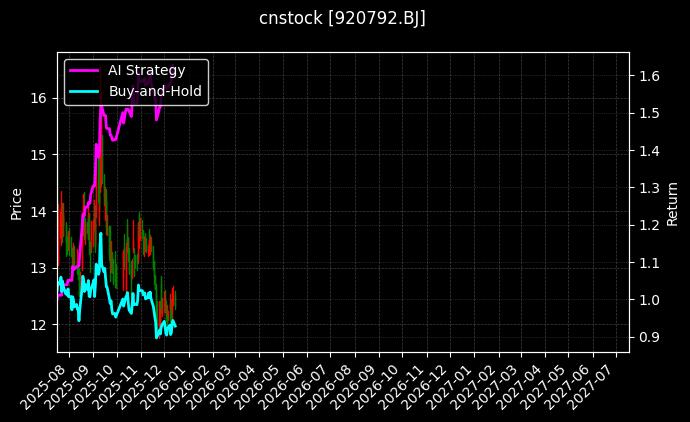Select the Buy-and-Hold legend label

(155, 91)
